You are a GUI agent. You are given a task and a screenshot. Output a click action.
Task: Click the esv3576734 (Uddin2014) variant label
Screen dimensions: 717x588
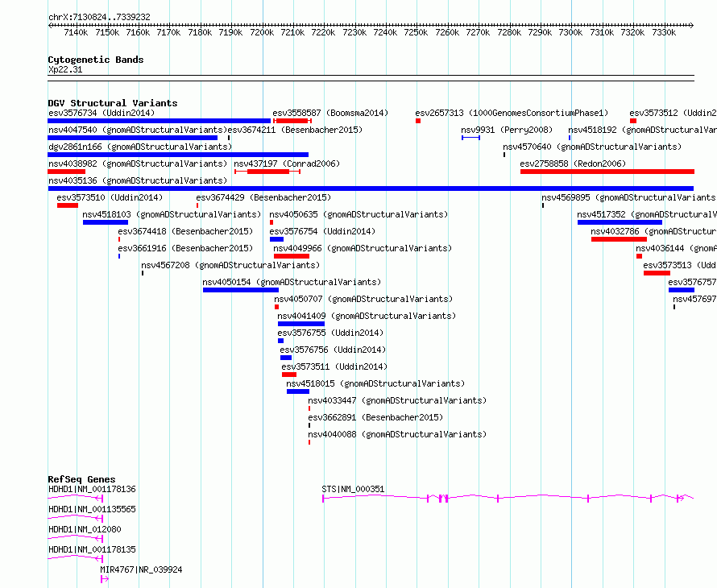click(102, 113)
